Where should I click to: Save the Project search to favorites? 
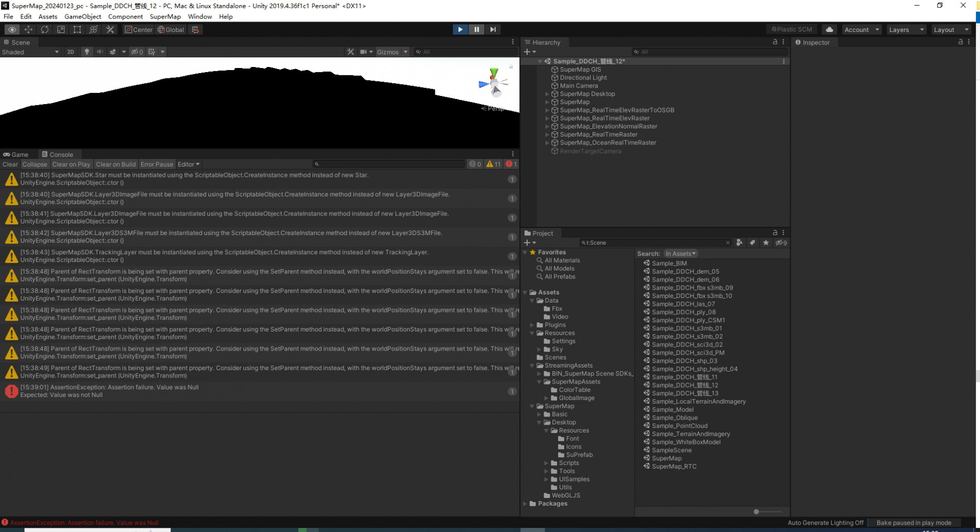(x=766, y=243)
